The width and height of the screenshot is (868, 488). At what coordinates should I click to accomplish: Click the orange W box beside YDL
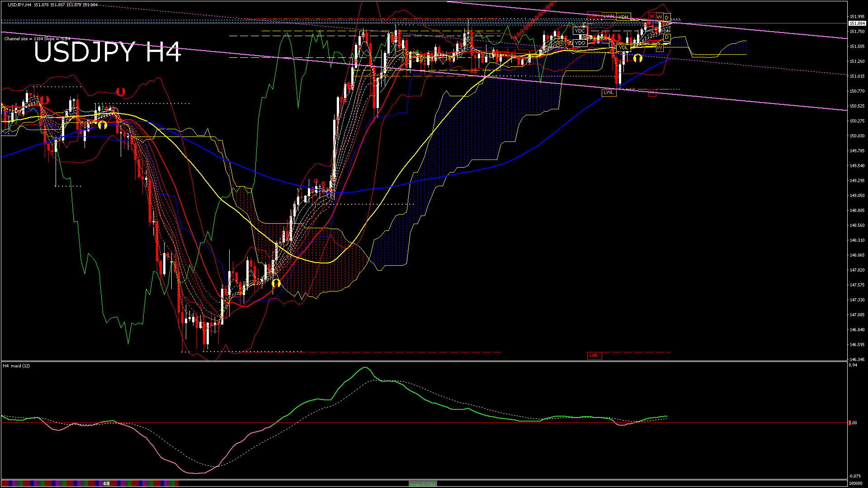coord(660,48)
